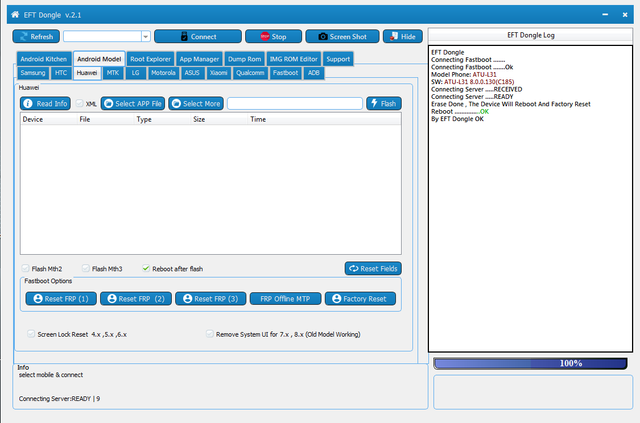
Task: Click the file path field beside Flash
Action: coord(295,103)
